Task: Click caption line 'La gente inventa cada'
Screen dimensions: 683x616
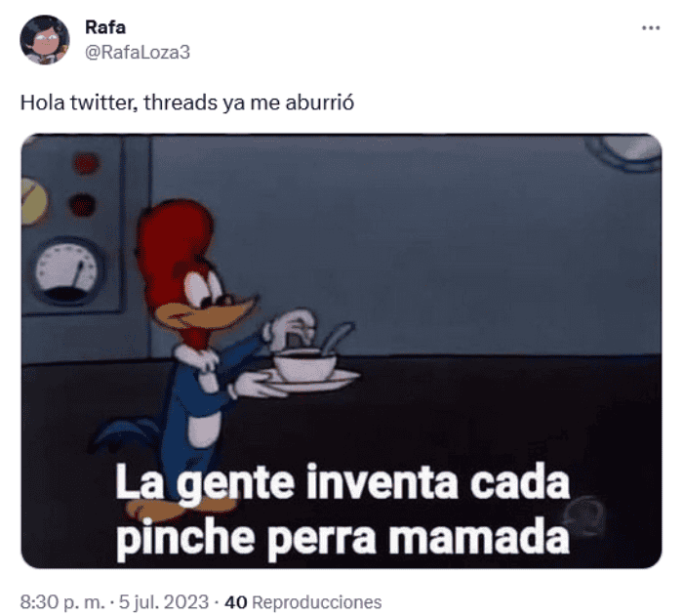Action: (x=342, y=482)
